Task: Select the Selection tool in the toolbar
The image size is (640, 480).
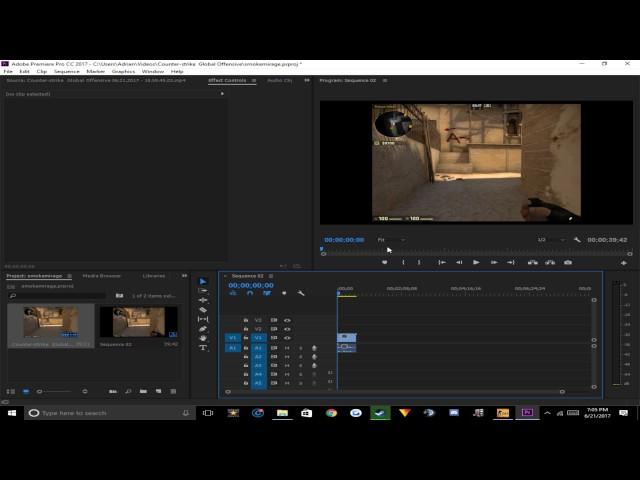Action: (203, 281)
